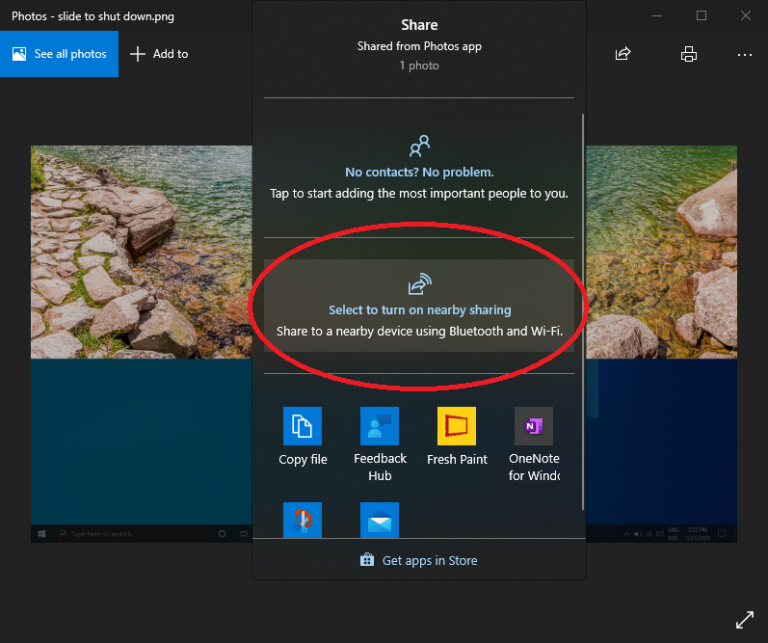Go back to See all photos
The width and height of the screenshot is (768, 643).
[59, 54]
